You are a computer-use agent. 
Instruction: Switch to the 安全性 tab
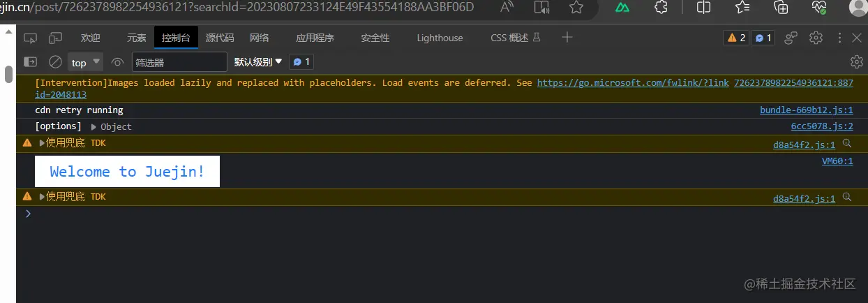click(375, 38)
